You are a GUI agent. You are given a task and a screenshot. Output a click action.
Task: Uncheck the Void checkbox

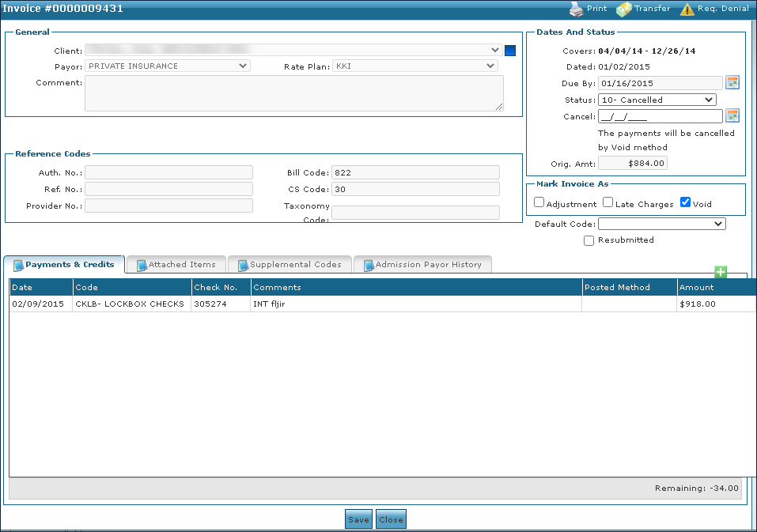tap(686, 202)
